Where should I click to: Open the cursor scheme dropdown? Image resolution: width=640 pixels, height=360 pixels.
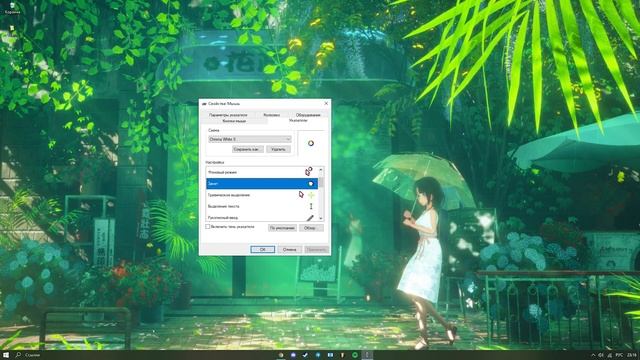[x=250, y=139]
